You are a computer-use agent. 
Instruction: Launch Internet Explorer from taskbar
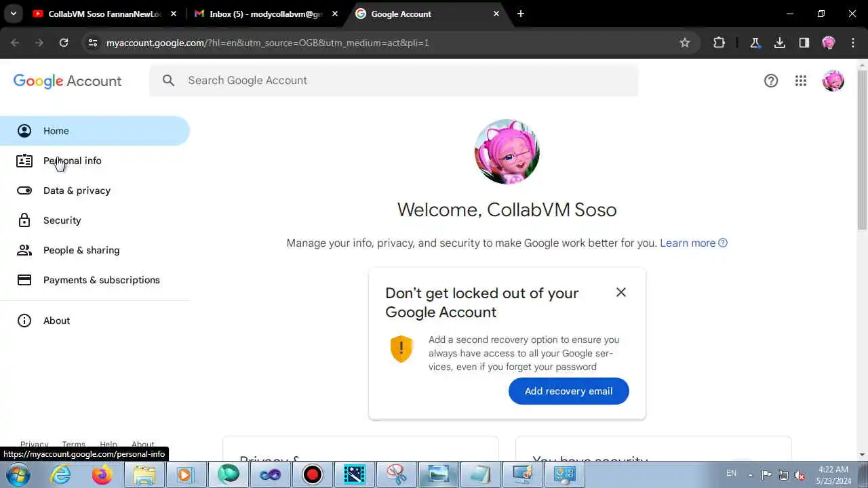61,474
